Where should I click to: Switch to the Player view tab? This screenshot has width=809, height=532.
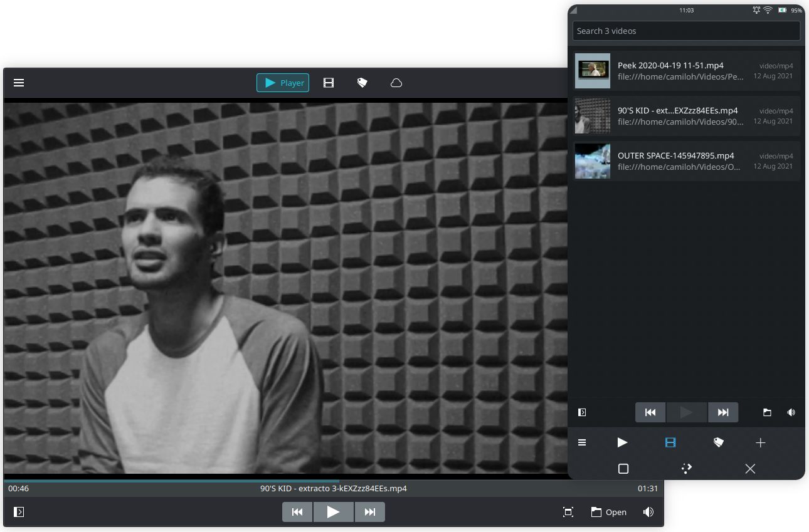coord(283,83)
